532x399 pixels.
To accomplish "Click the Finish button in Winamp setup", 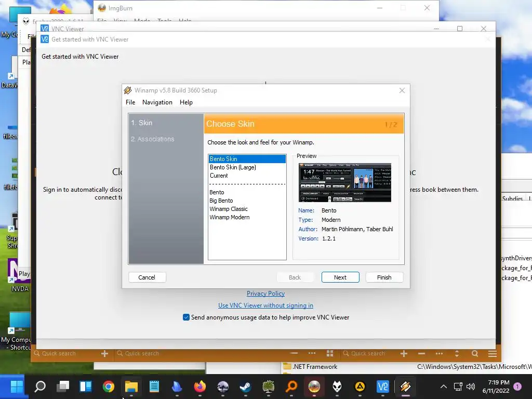I will 384,277.
